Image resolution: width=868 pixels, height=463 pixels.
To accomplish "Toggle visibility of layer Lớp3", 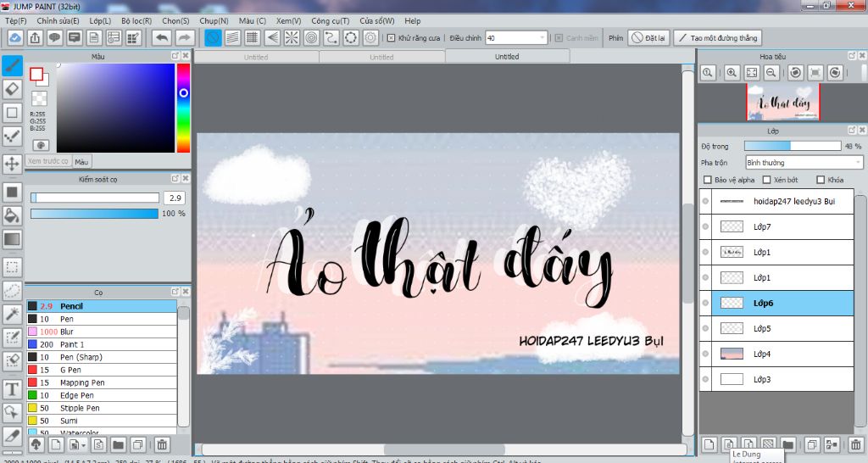I will coord(705,379).
